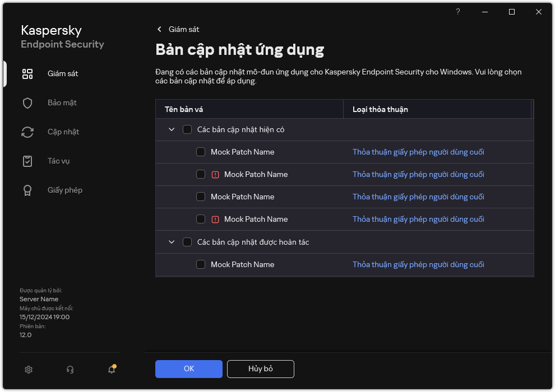Screen dimensions: 555x392
Task: Check the Các bản cập nhật hiện có checkbox
Action: coord(187,130)
